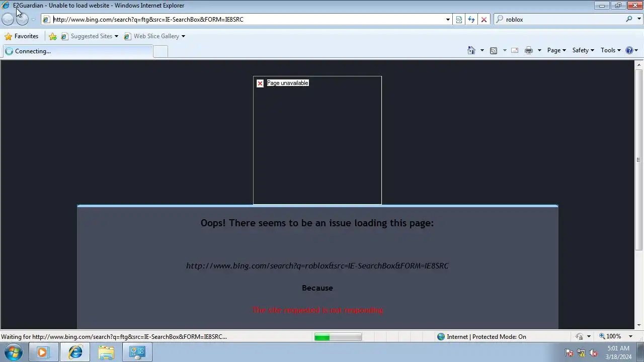Screen dimensions: 644x362
Task: Click the IE logo window title icon
Action: pyautogui.click(x=6, y=6)
